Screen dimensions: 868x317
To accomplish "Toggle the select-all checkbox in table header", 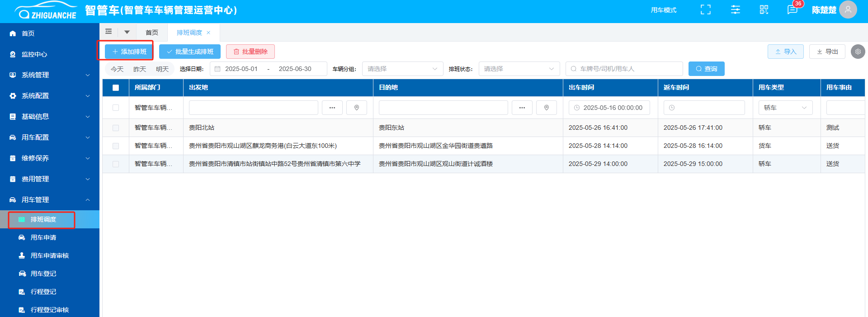I will click(x=116, y=88).
